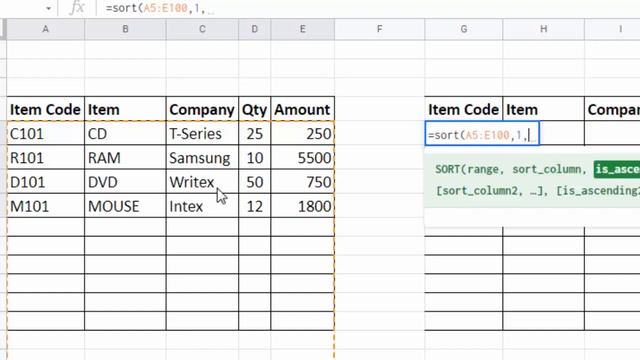Select cell containing R101
The height and width of the screenshot is (360, 640).
45,158
